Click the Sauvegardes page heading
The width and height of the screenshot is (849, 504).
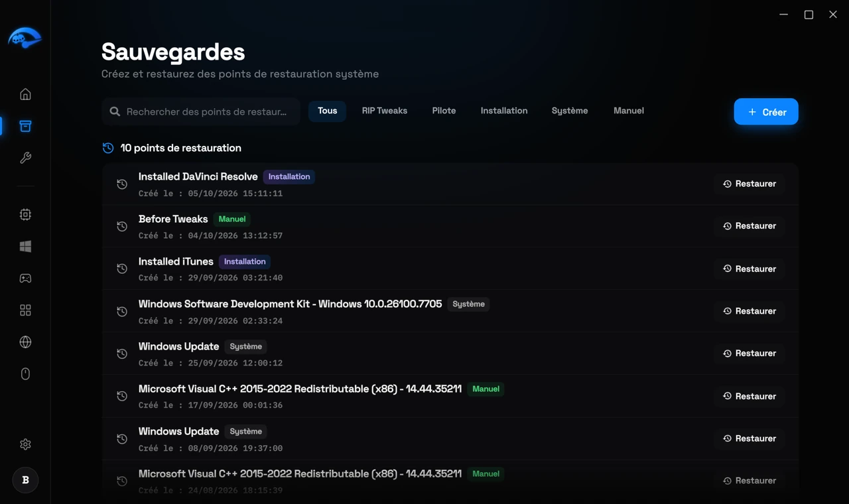173,52
